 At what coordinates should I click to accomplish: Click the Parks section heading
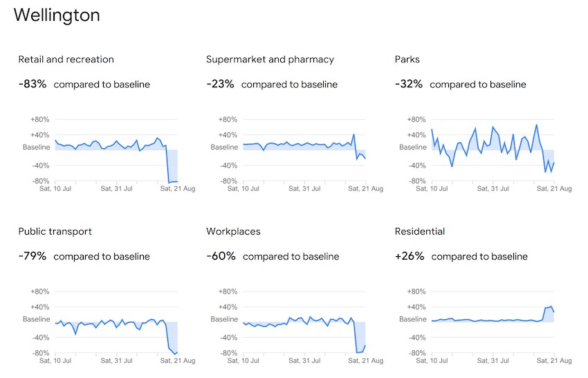coord(407,60)
